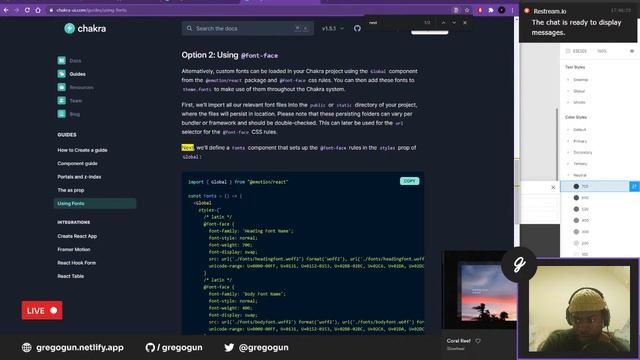This screenshot has width=640, height=360.
Task: Like Coral Reef with the heart icon
Action: (478, 341)
